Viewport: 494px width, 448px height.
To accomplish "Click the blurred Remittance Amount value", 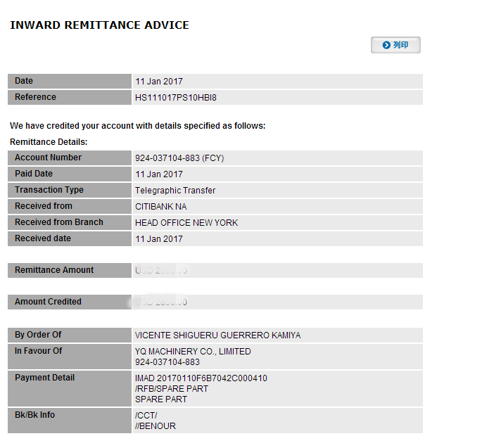I will pos(160,271).
